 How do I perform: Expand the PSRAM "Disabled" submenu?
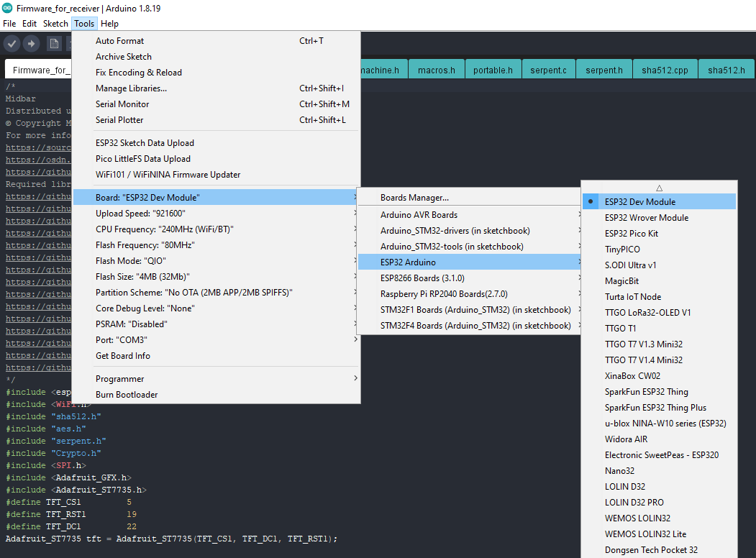217,324
